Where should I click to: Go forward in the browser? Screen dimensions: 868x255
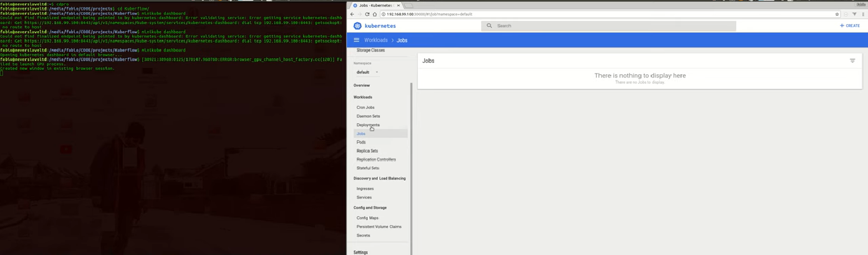click(x=360, y=14)
